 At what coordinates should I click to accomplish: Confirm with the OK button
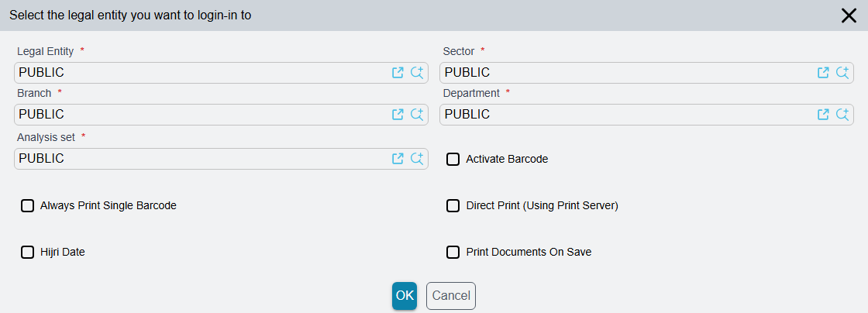(405, 296)
